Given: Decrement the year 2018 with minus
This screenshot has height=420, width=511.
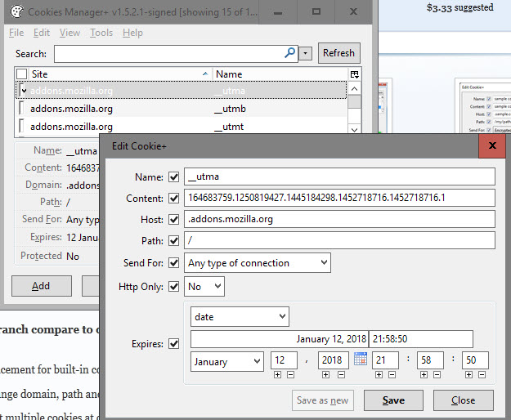Looking at the screenshot, I should coord(341,375).
